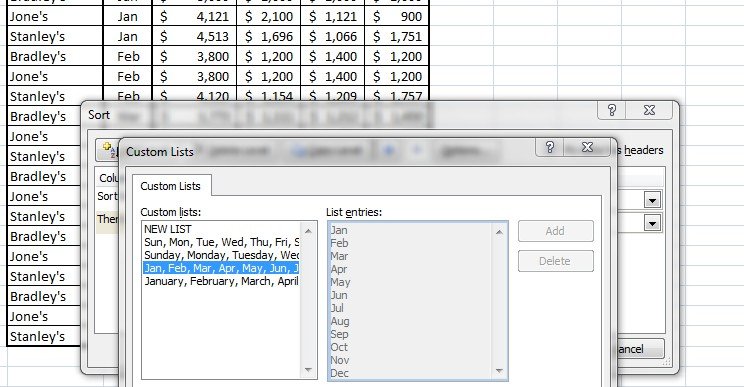
Task: Select cell with value 1,066
Action: tap(333, 37)
